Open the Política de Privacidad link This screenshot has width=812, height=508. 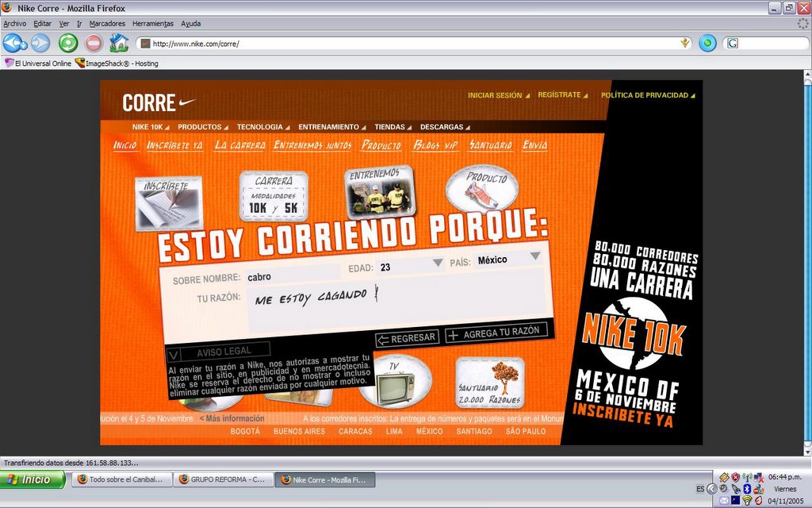648,95
